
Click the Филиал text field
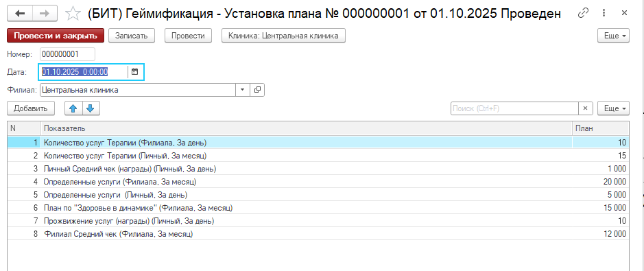138,90
